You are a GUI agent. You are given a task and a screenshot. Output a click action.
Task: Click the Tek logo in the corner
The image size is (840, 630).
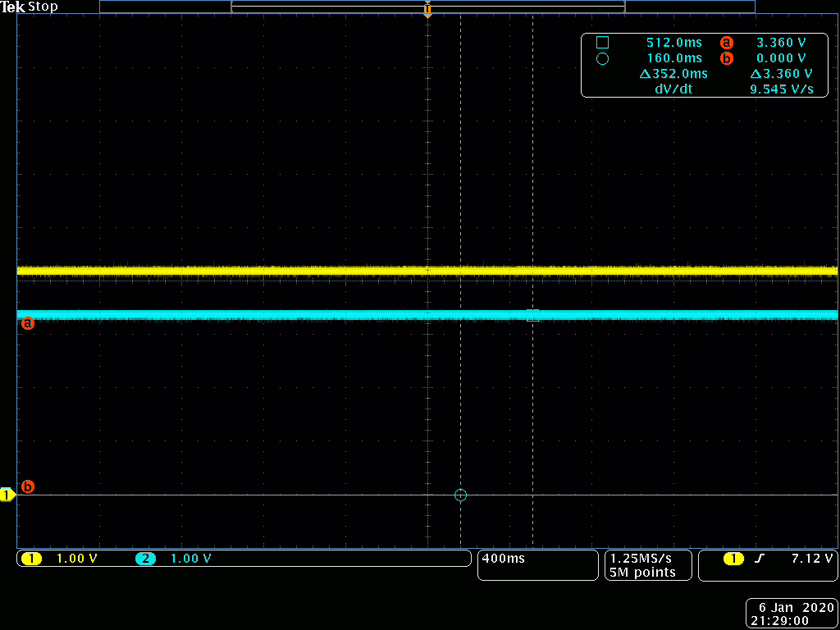point(12,7)
